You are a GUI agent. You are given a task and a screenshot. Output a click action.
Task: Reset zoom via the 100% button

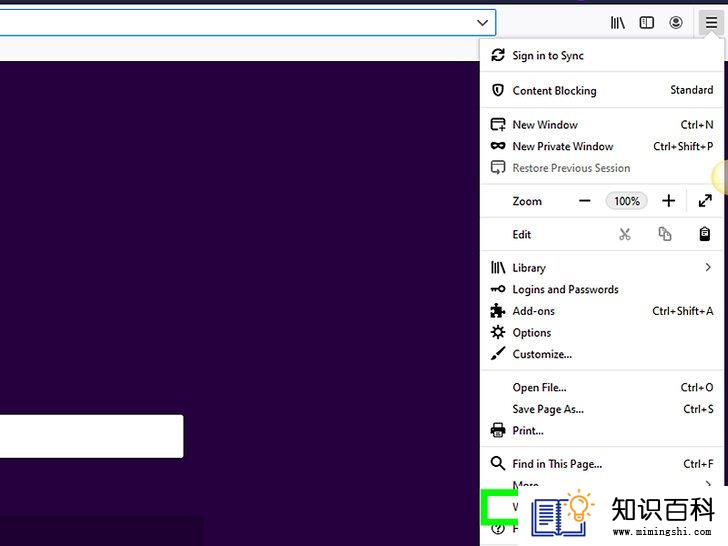tap(626, 201)
